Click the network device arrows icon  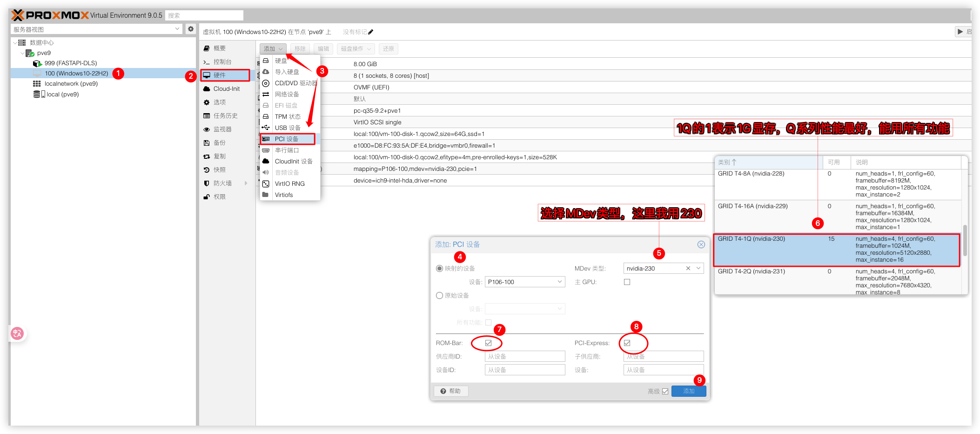point(266,94)
